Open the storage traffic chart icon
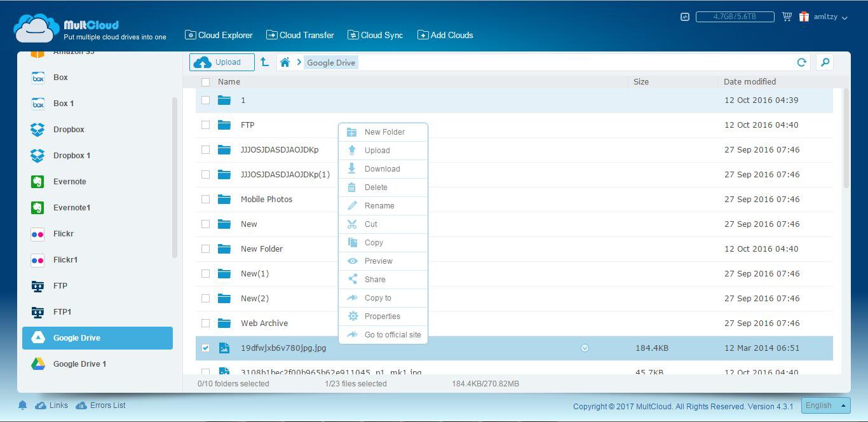The width and height of the screenshot is (868, 422). pos(684,17)
